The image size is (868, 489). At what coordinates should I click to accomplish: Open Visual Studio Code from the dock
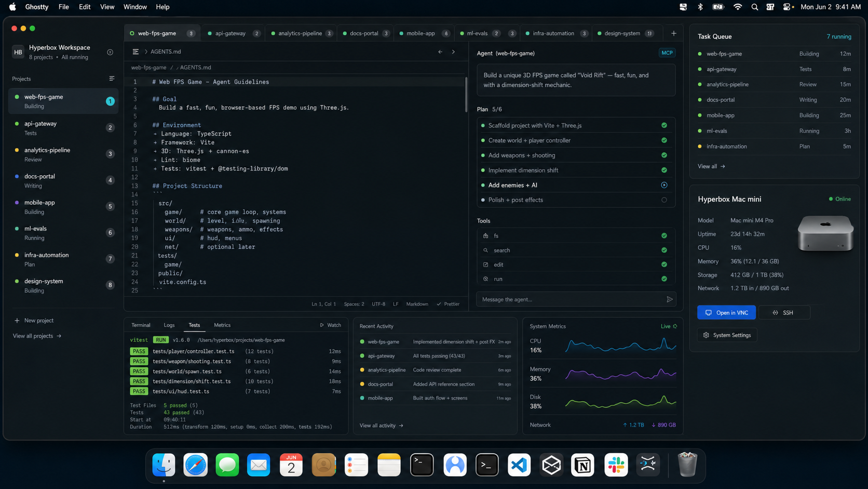(519, 465)
